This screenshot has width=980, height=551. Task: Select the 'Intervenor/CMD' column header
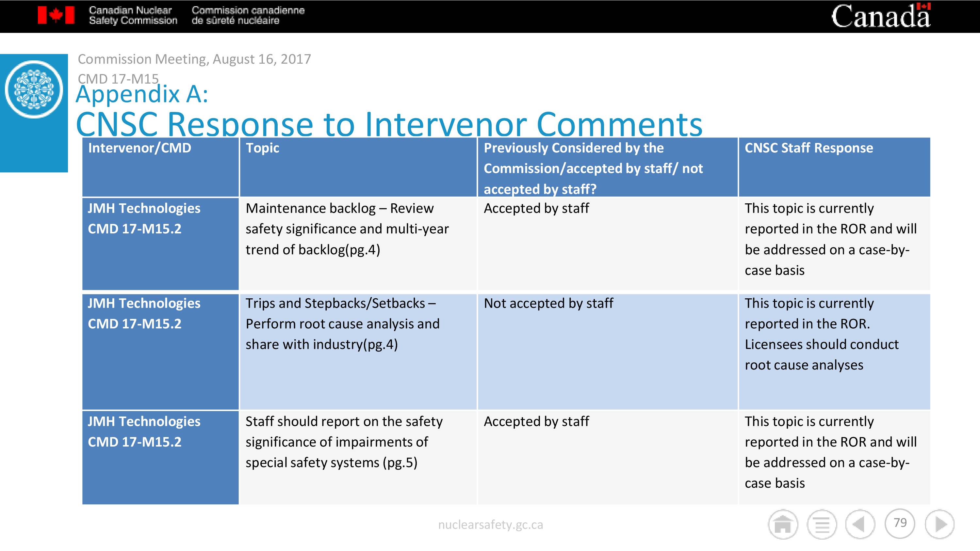(x=160, y=167)
